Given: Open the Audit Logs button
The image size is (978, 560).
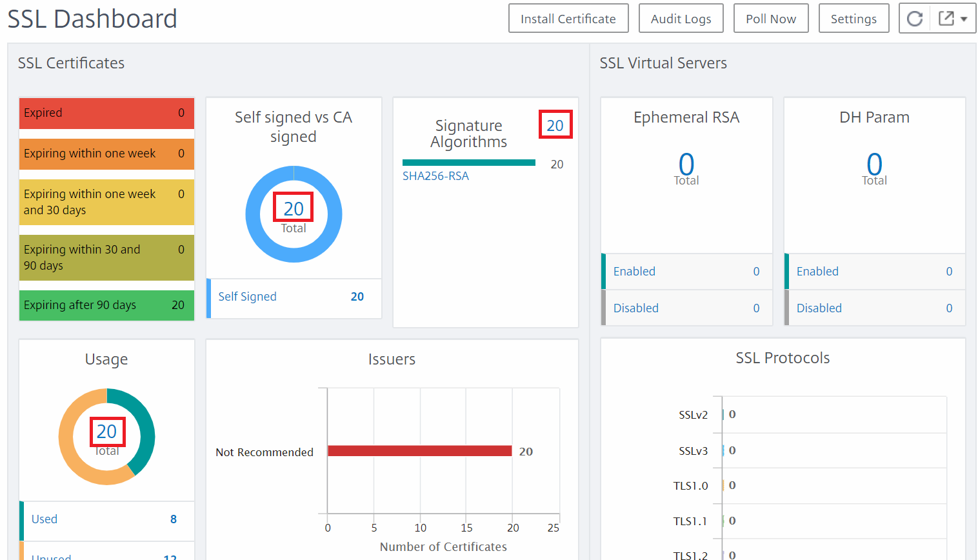Looking at the screenshot, I should tap(681, 19).
